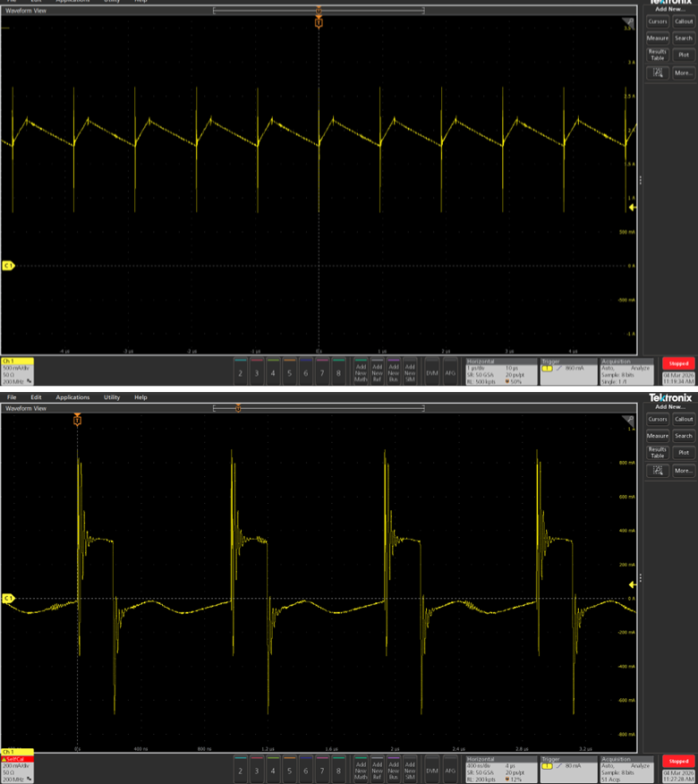Open zoom box tool in lower scope panel
698x784 pixels.
tap(658, 471)
